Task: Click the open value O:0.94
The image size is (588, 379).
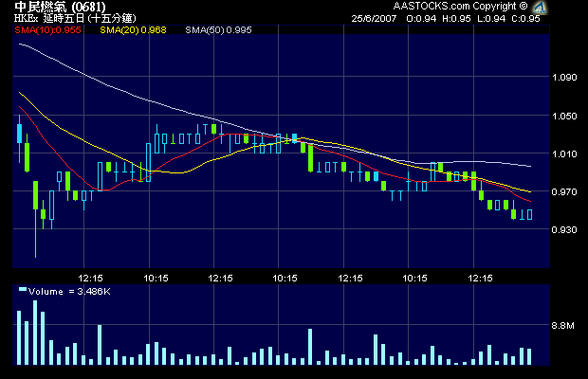Action: [421, 19]
